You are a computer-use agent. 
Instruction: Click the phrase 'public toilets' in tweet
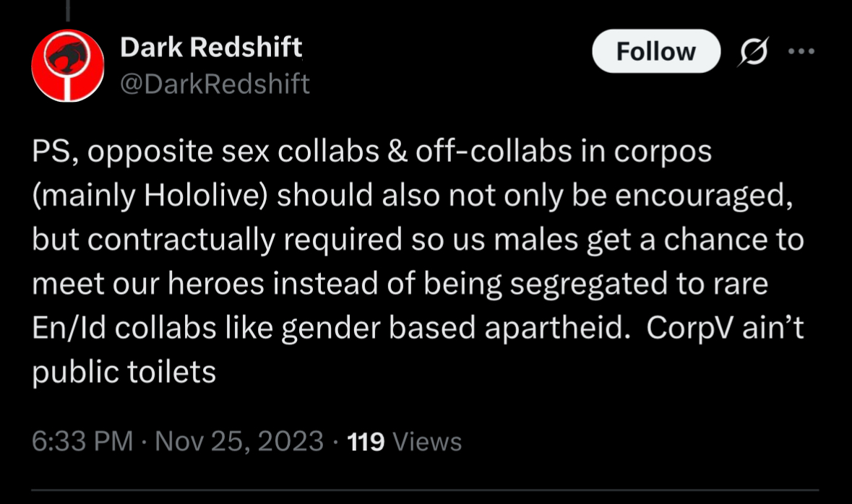pos(124,373)
